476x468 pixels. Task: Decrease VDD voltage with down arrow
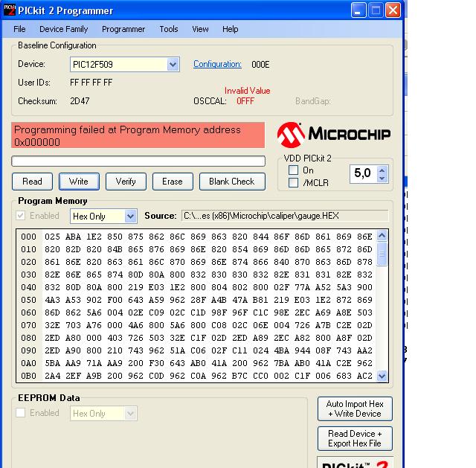(x=382, y=179)
